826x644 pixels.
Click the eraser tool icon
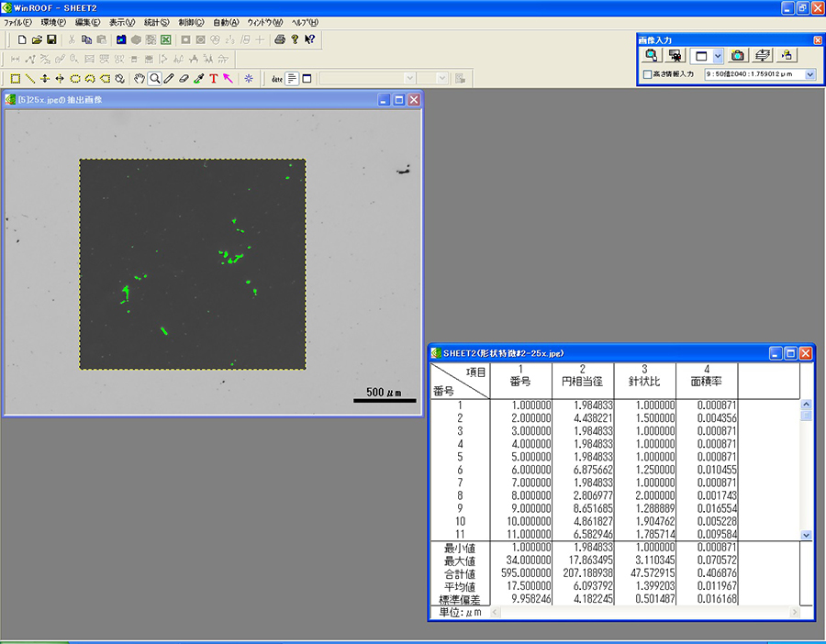[184, 79]
